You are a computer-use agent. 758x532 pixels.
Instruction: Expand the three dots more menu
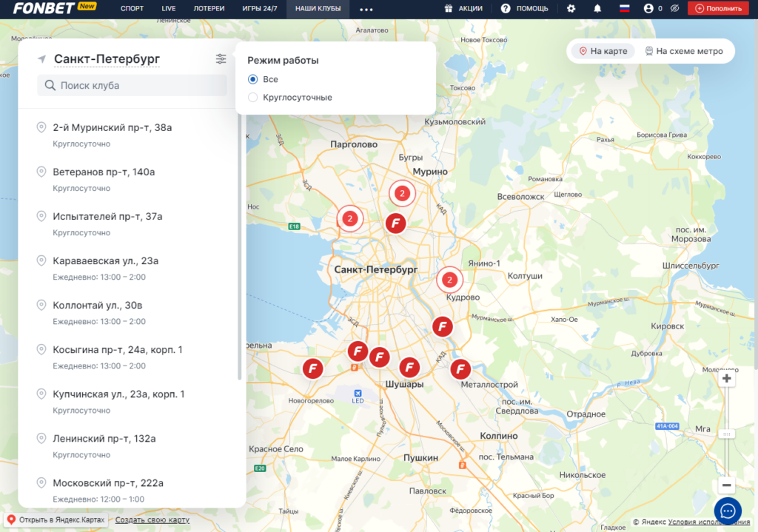(x=366, y=9)
